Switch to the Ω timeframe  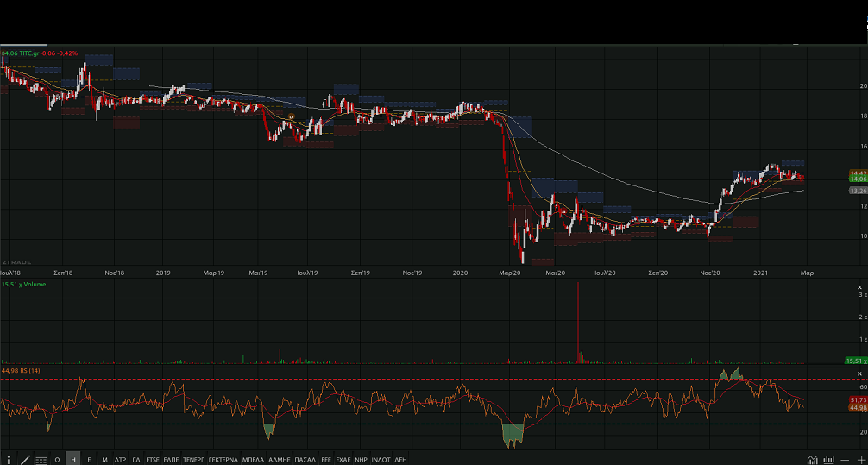click(x=57, y=459)
